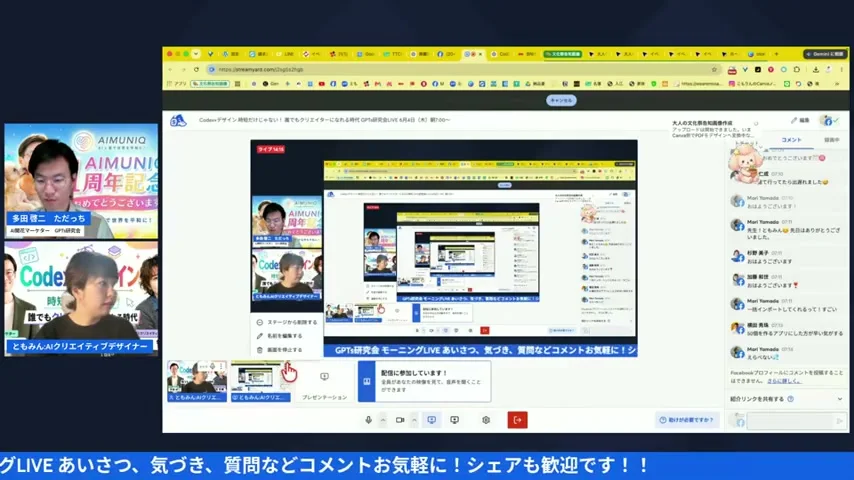Select the ともみん camera thumbnail
This screenshot has width=854, height=480.
197,381
